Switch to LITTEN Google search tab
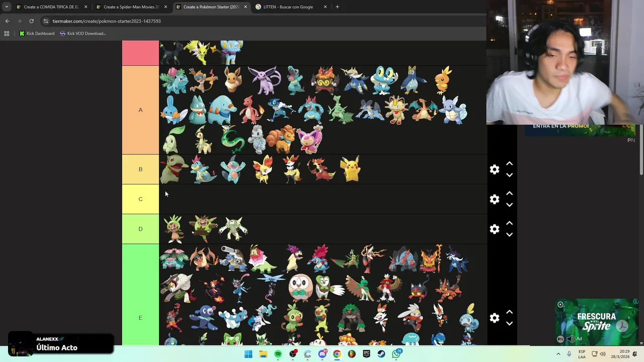 pos(288,7)
